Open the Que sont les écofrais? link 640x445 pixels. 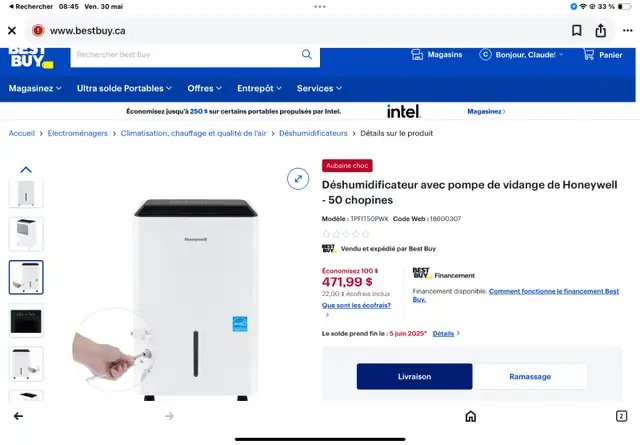(356, 305)
